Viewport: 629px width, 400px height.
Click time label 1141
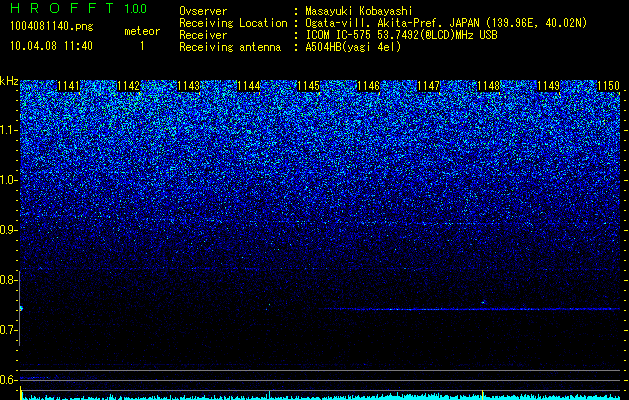click(x=69, y=86)
